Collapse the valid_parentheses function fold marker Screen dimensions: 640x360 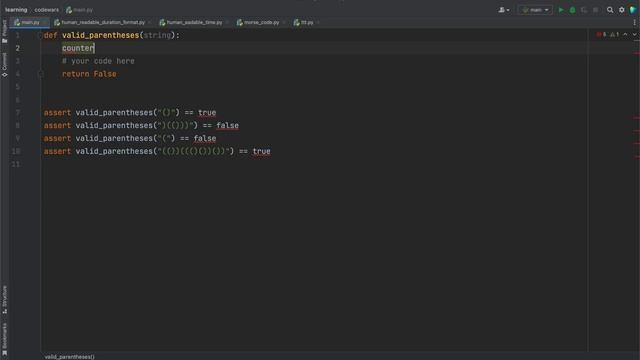pos(40,36)
